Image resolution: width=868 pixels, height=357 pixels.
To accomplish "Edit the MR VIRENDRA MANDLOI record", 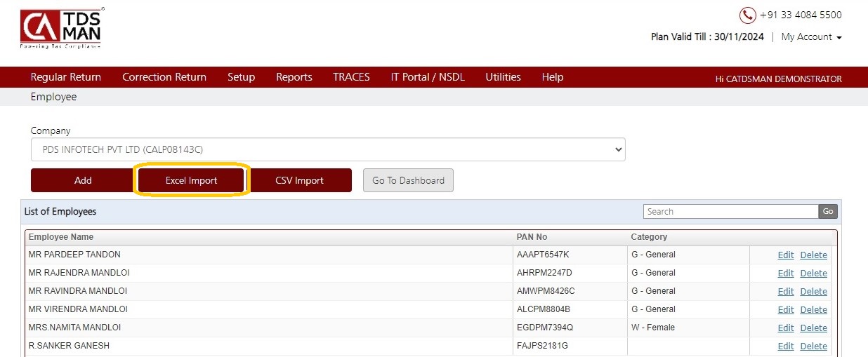I will click(786, 310).
